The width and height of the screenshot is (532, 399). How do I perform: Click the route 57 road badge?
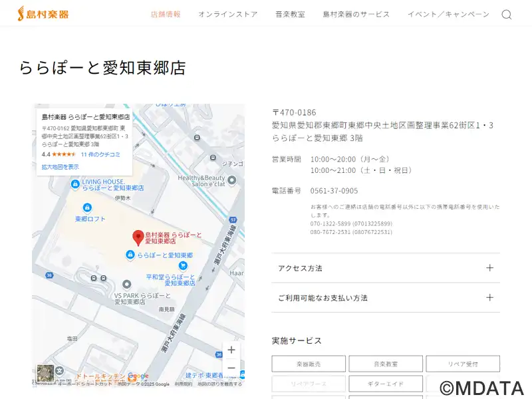[233, 220]
